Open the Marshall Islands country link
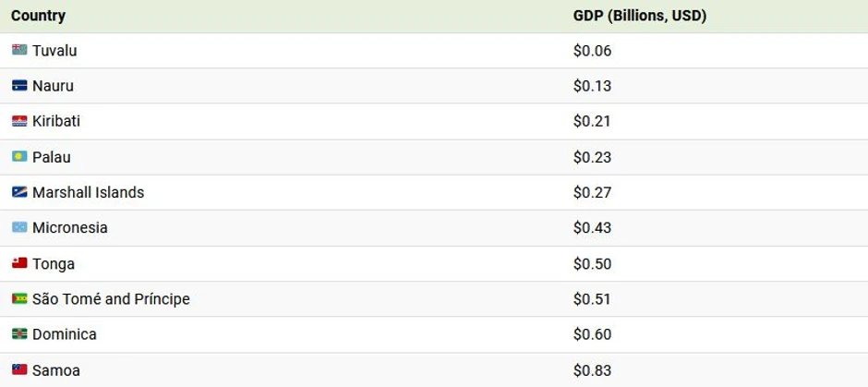868x387 pixels. point(88,193)
